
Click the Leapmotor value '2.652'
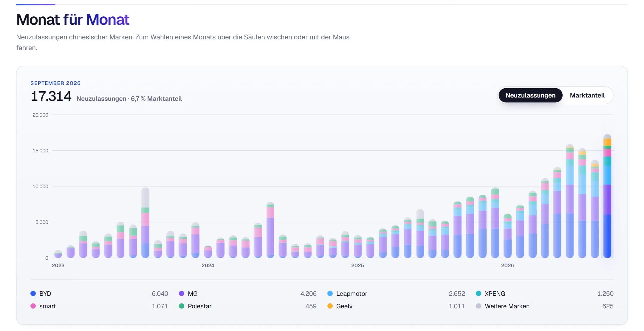click(x=457, y=293)
